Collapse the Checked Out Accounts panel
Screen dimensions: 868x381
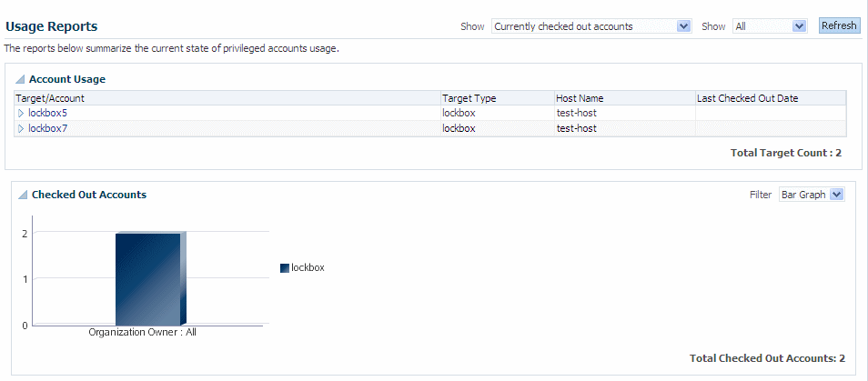click(23, 195)
